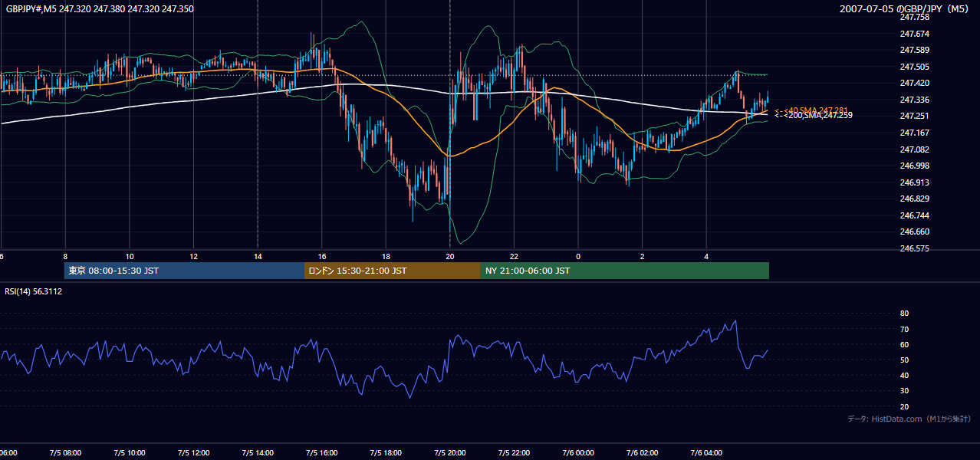Click hour label 10 under the price chart
The width and height of the screenshot is (980, 460).
click(130, 257)
